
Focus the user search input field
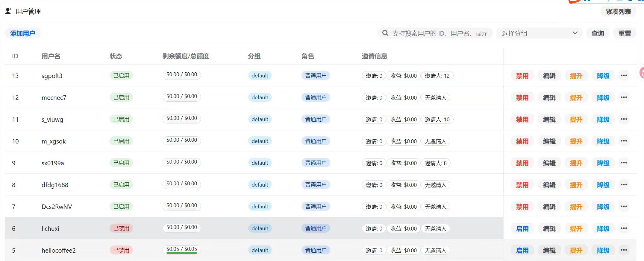click(440, 33)
